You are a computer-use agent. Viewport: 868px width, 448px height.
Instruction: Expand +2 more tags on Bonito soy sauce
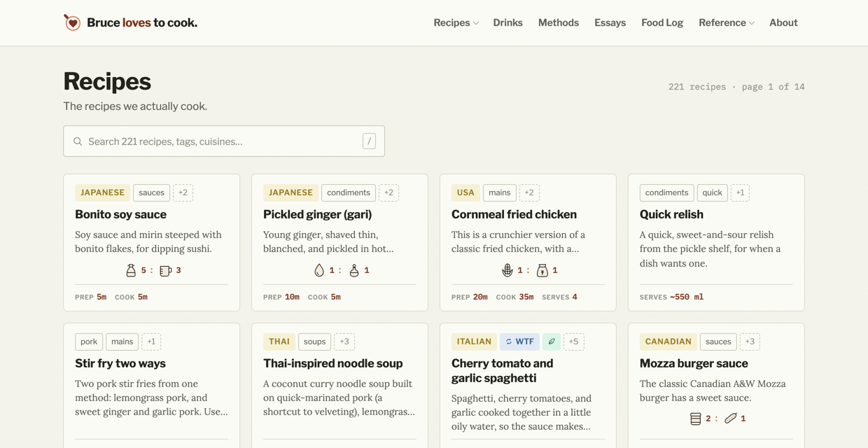click(x=183, y=192)
